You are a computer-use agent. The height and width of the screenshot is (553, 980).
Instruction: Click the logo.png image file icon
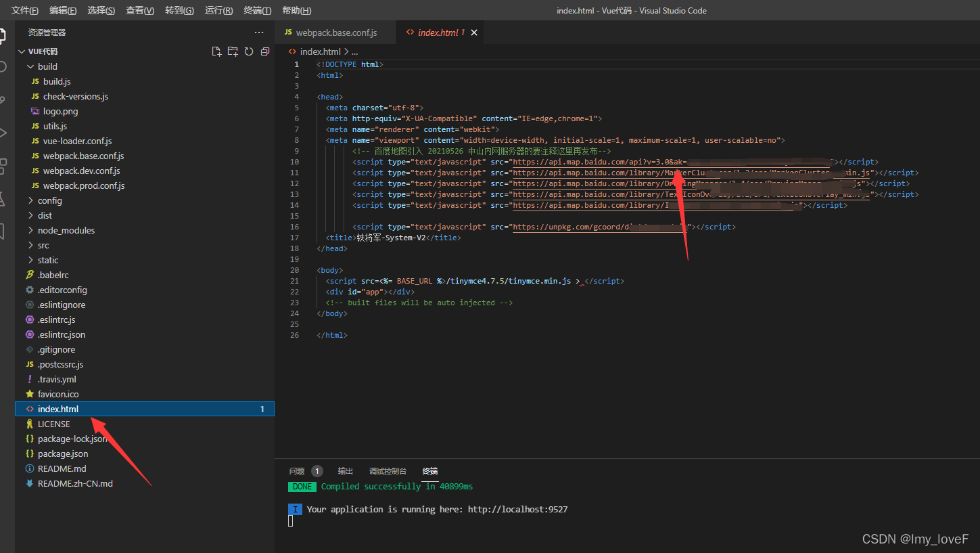(35, 111)
